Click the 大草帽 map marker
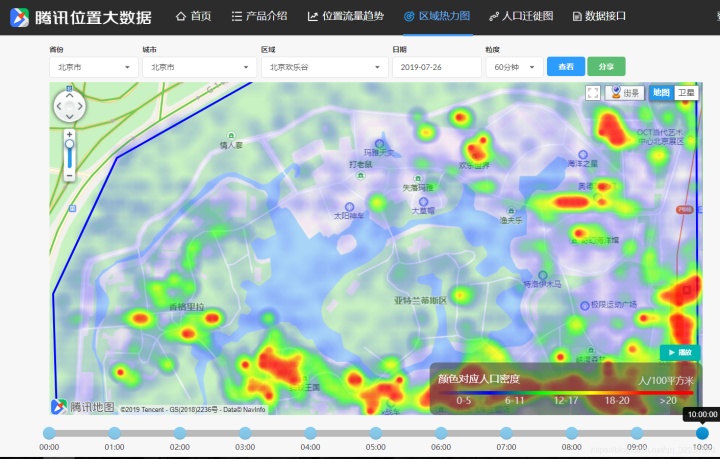 [x=423, y=202]
